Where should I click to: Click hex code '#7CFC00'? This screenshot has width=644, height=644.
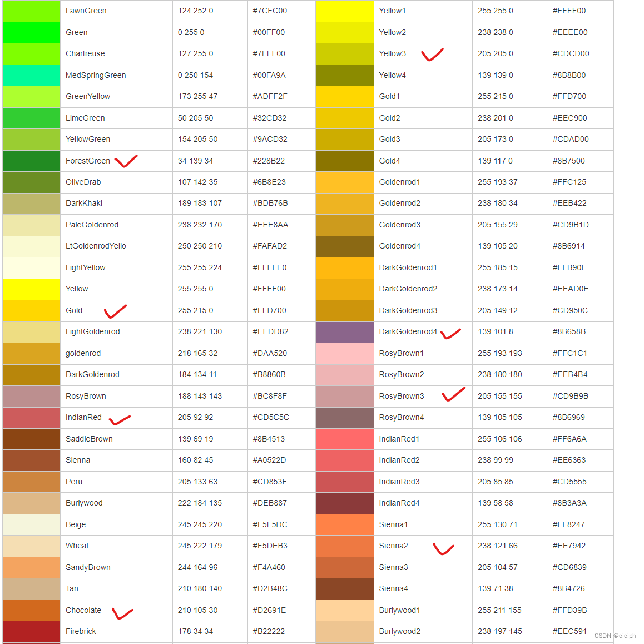tap(270, 11)
